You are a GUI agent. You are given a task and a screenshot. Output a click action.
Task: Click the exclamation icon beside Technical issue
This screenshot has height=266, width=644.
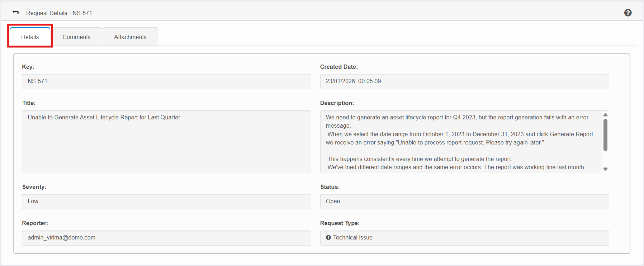click(328, 237)
